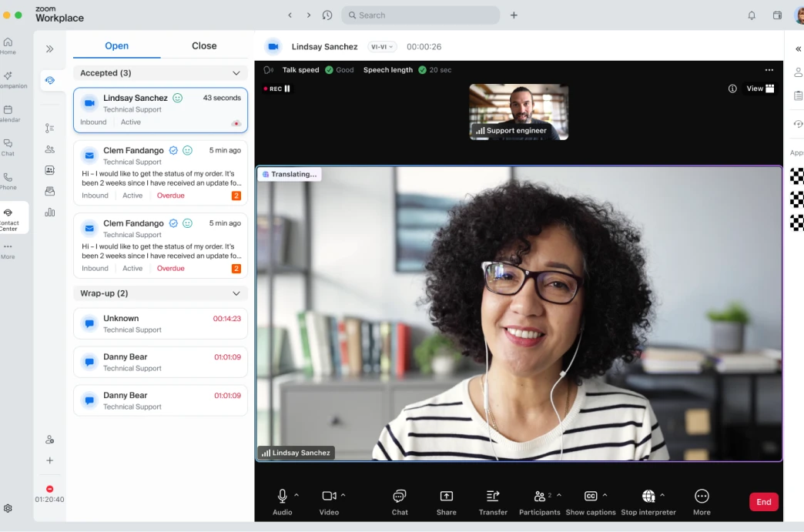Click Transfer in the call toolbar
The height and width of the screenshot is (532, 804).
pyautogui.click(x=493, y=502)
